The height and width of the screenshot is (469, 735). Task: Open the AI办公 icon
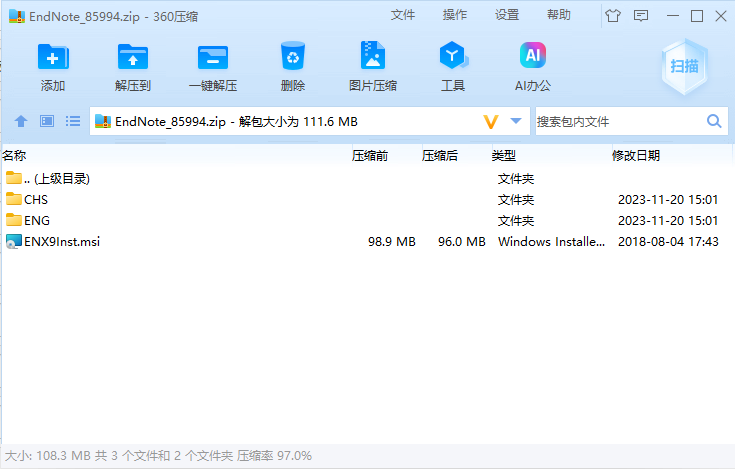pos(533,55)
